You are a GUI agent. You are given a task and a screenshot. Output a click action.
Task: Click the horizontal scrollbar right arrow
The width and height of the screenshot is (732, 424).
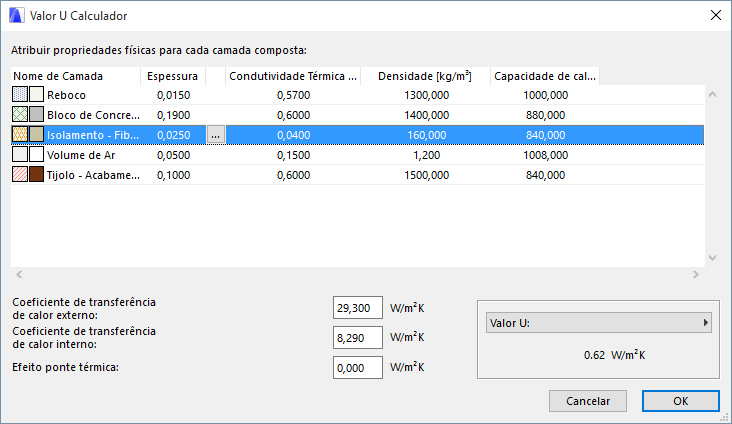(x=696, y=274)
